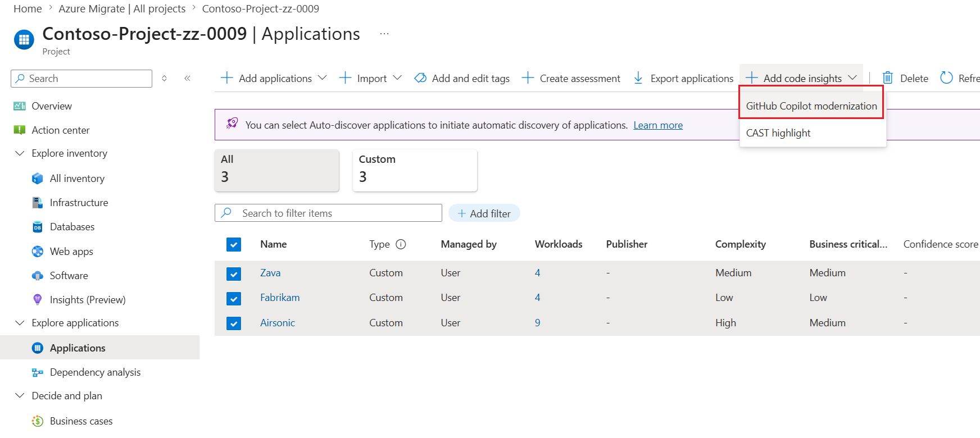
Task: Open Zava workloads count 4
Action: (x=538, y=273)
